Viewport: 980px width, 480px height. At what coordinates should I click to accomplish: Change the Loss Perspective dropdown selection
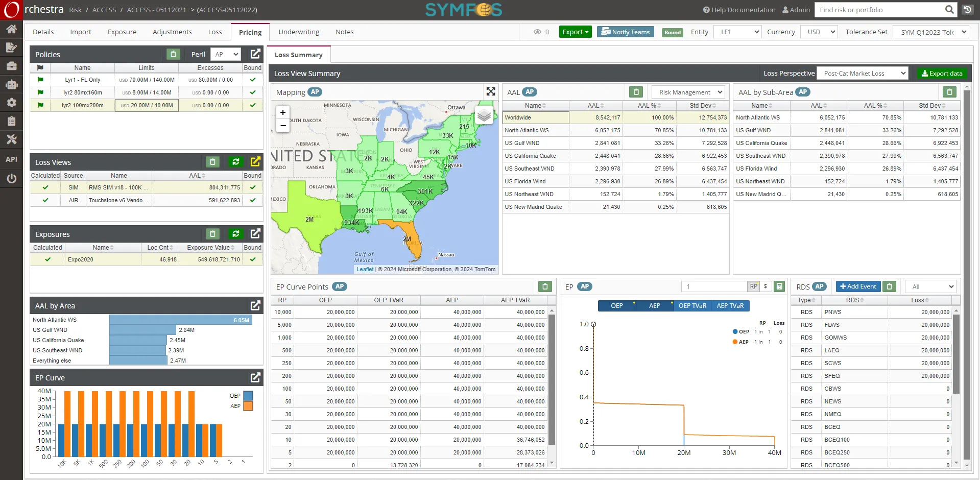click(x=862, y=73)
